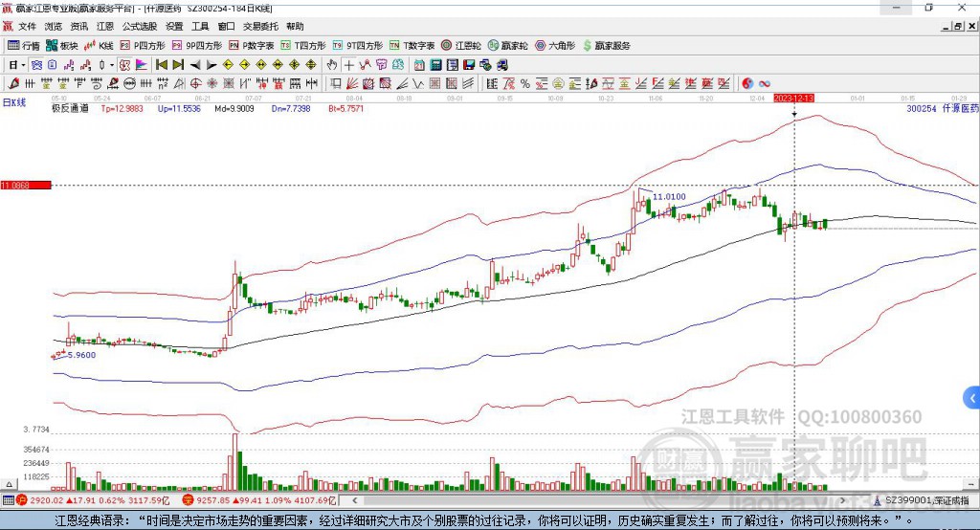The height and width of the screenshot is (530, 980).
Task: Open the 公式选股 menu
Action: click(140, 26)
